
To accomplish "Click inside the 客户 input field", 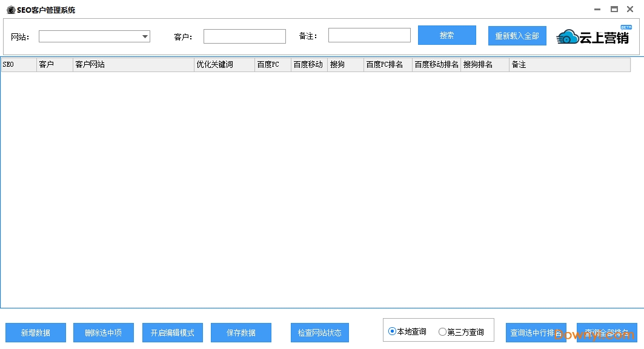I will coord(244,36).
